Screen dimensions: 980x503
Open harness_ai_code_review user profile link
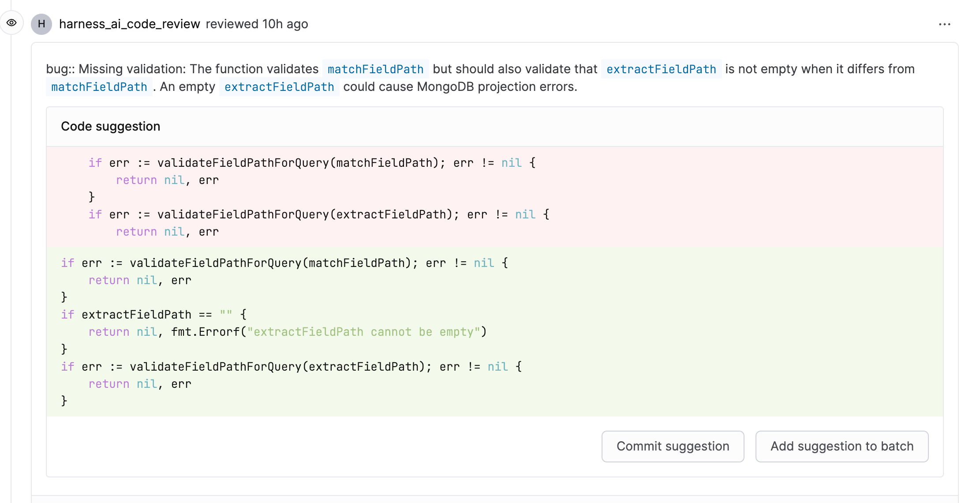[x=129, y=24]
